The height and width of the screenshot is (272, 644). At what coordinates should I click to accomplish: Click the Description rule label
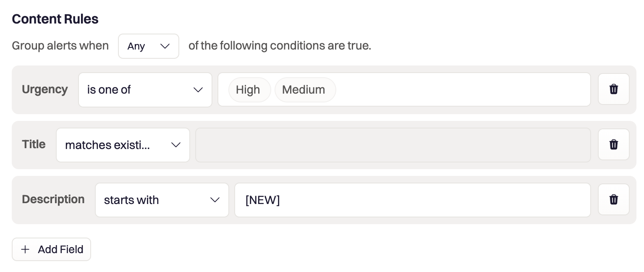[53, 199]
